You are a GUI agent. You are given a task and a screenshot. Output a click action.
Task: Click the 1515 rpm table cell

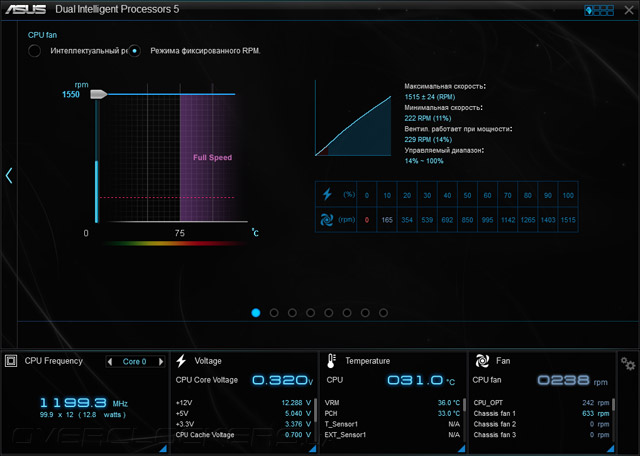coord(568,220)
